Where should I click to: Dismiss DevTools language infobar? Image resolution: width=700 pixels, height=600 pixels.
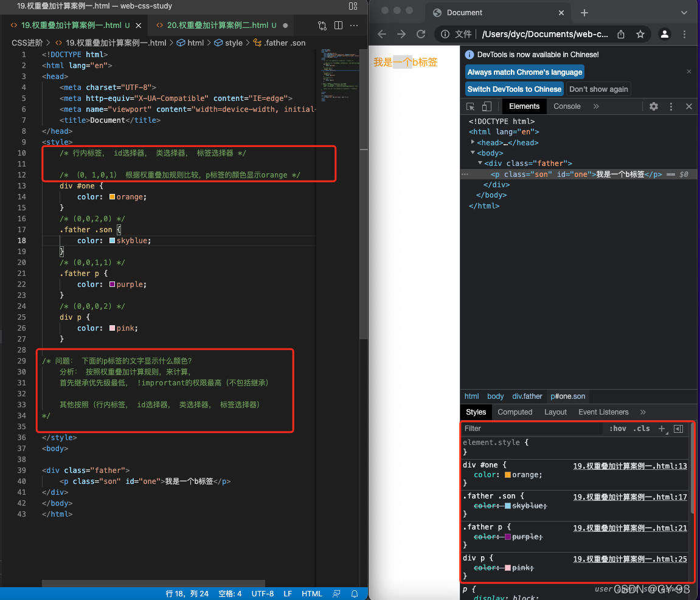click(x=689, y=71)
